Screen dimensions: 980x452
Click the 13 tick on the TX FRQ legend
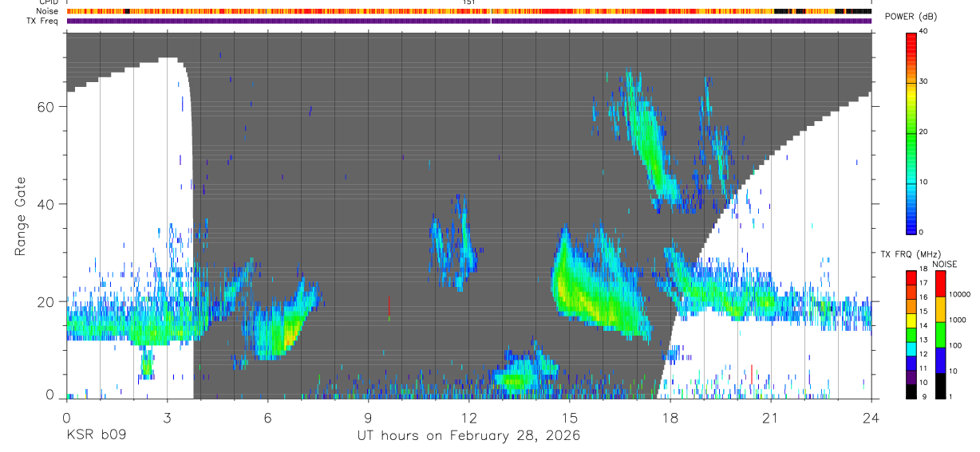923,340
